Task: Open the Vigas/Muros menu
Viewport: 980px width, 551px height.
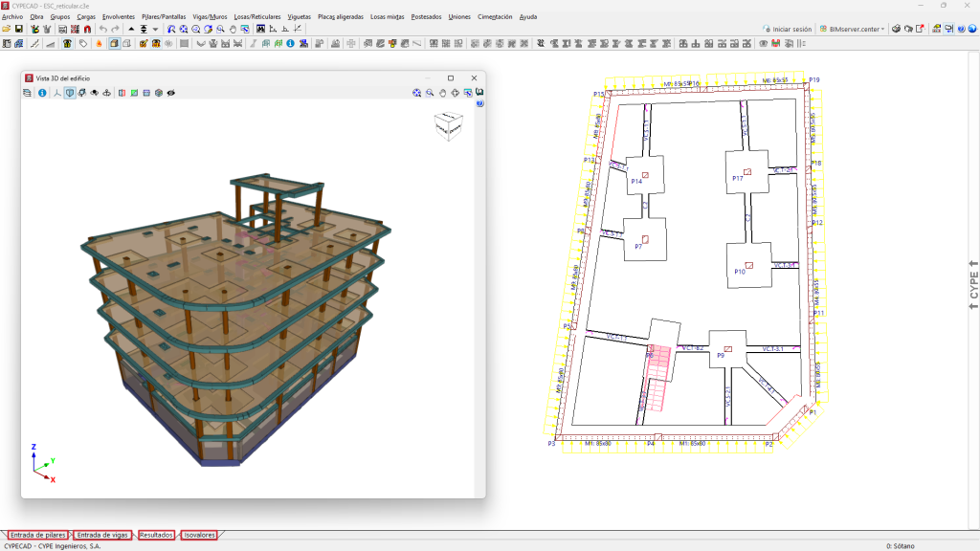Action: pos(210,17)
